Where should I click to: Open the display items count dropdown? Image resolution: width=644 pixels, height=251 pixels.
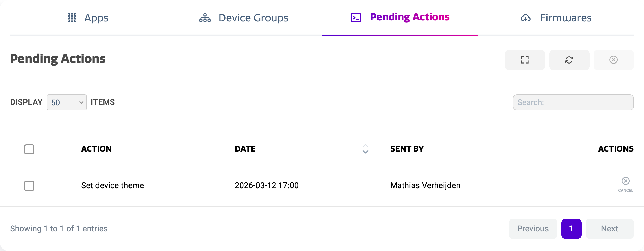pyautogui.click(x=67, y=102)
